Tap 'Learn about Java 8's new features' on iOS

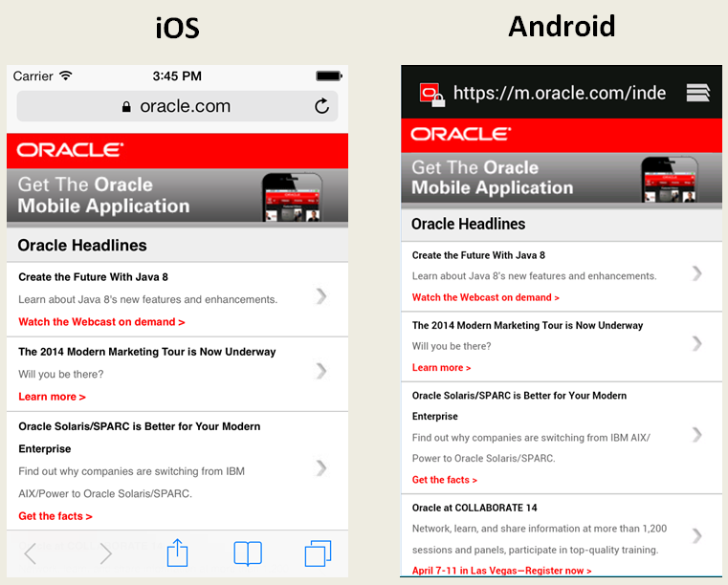(x=147, y=299)
